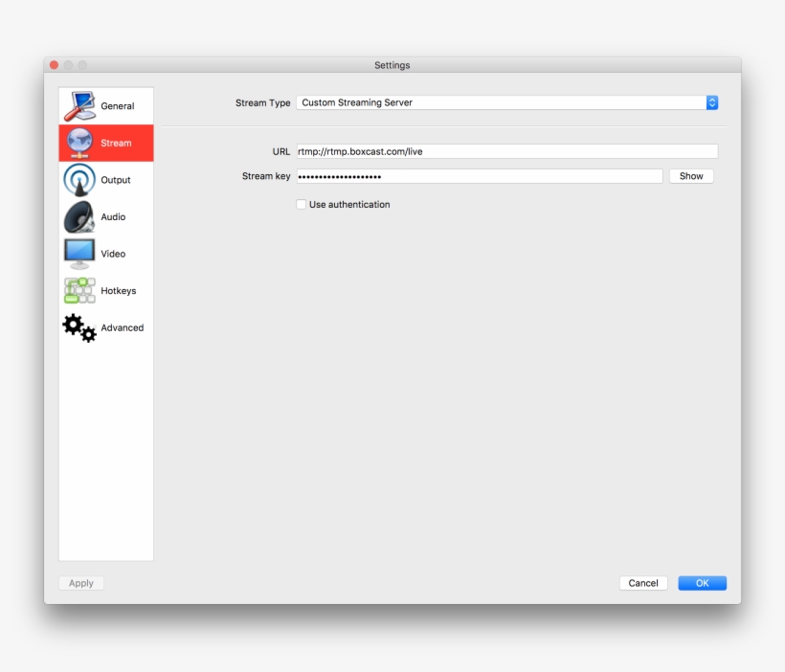Click the Apply button
The height and width of the screenshot is (672, 785).
coord(81,583)
